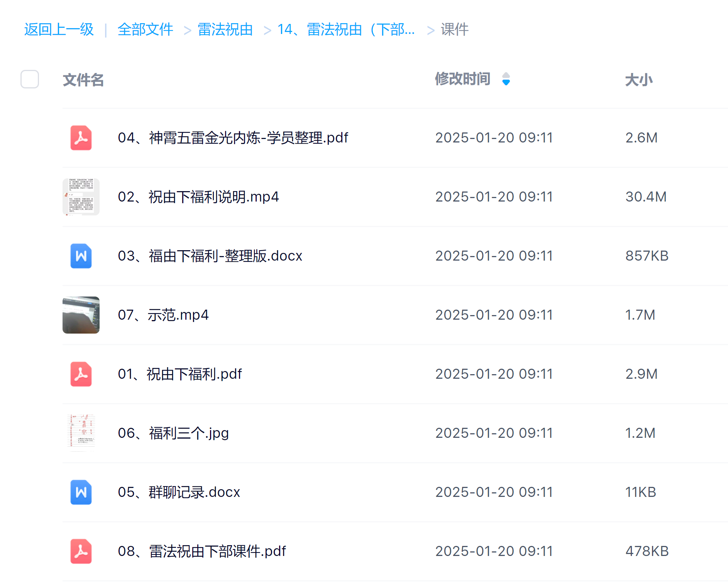Image resolution: width=728 pixels, height=583 pixels.
Task: Sort files by 修改时间 column header
Action: [x=462, y=79]
